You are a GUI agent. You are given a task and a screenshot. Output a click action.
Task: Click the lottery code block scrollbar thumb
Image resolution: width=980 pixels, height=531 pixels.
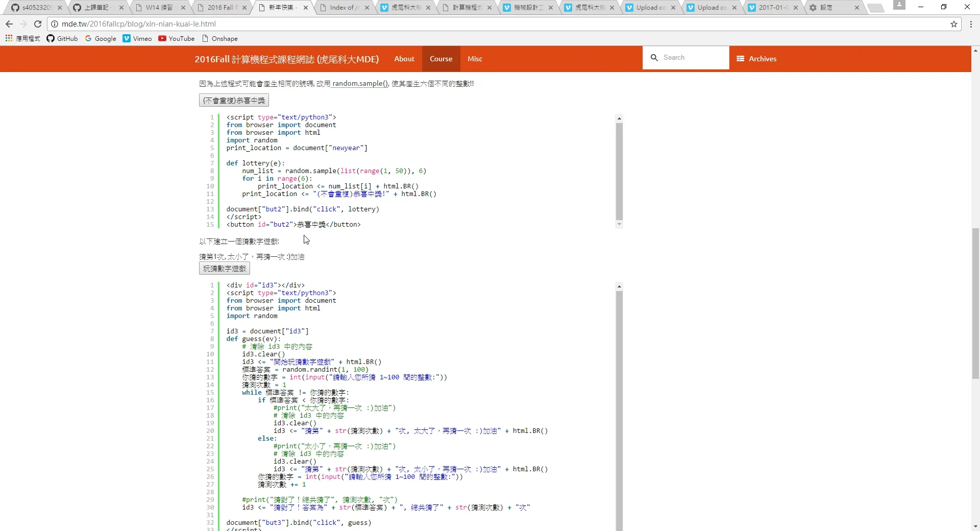pyautogui.click(x=619, y=171)
